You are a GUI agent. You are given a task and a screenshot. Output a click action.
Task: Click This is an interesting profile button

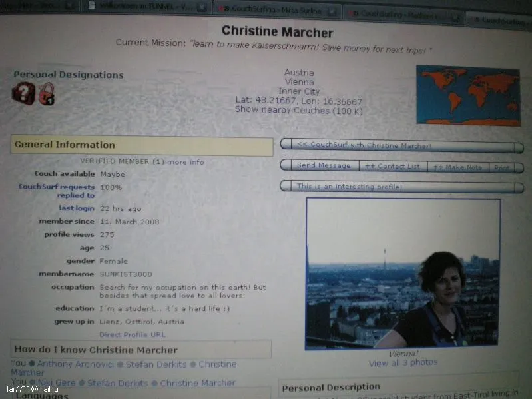click(x=402, y=187)
